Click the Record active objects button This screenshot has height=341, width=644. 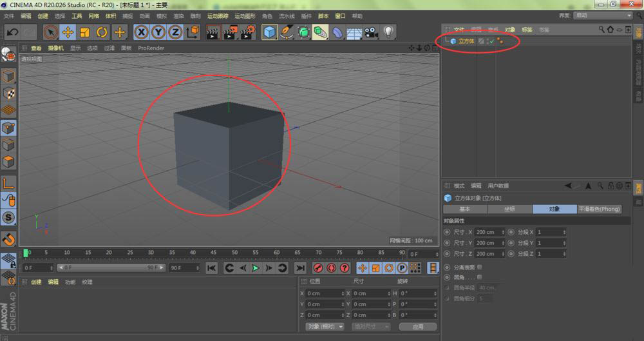317,268
